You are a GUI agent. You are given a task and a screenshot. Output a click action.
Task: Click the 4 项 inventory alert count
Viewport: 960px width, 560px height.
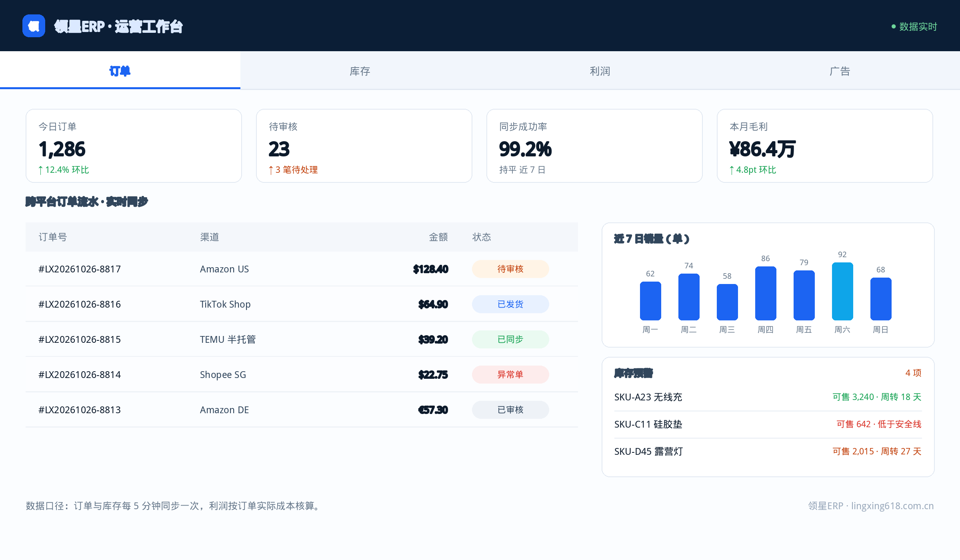point(914,373)
